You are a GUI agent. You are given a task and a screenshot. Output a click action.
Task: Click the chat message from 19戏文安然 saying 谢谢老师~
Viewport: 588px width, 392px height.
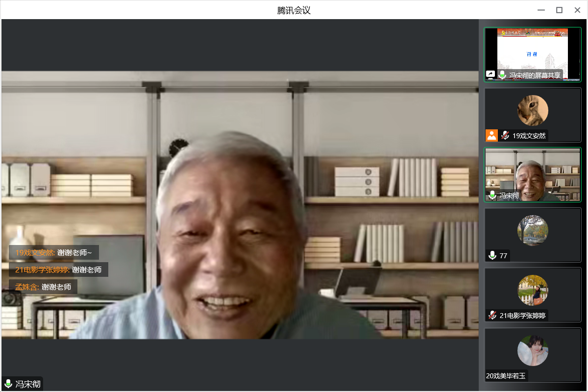pos(54,253)
